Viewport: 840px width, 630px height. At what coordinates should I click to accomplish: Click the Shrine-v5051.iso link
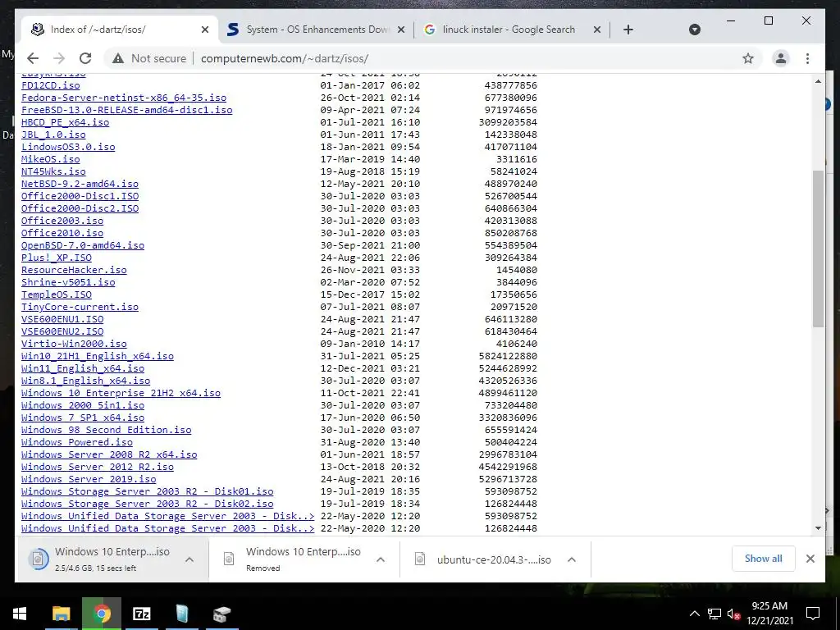click(x=68, y=282)
